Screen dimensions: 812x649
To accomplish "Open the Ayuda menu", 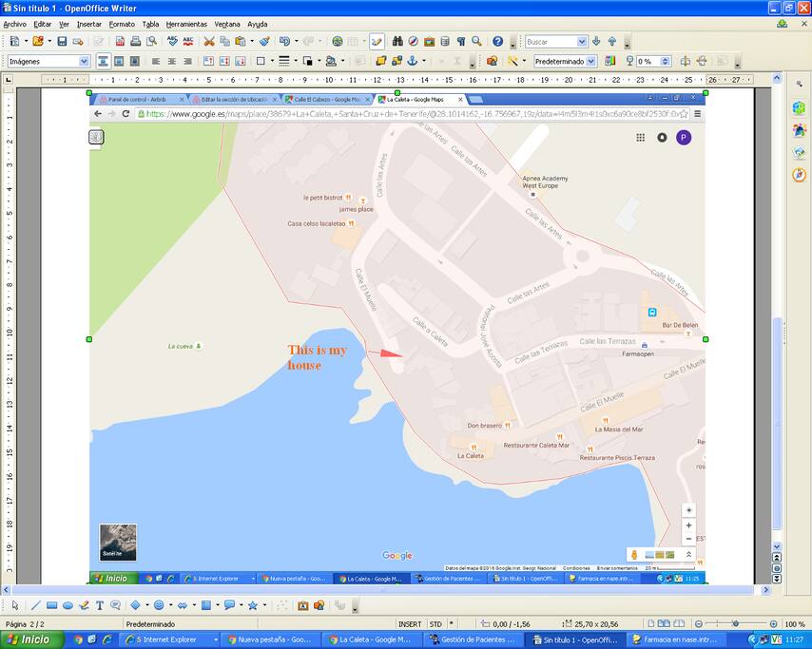I will point(258,25).
